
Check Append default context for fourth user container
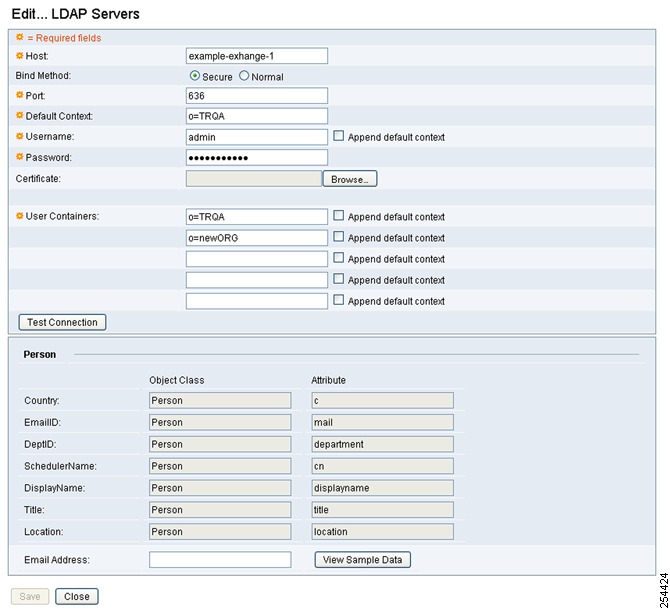(x=338, y=279)
